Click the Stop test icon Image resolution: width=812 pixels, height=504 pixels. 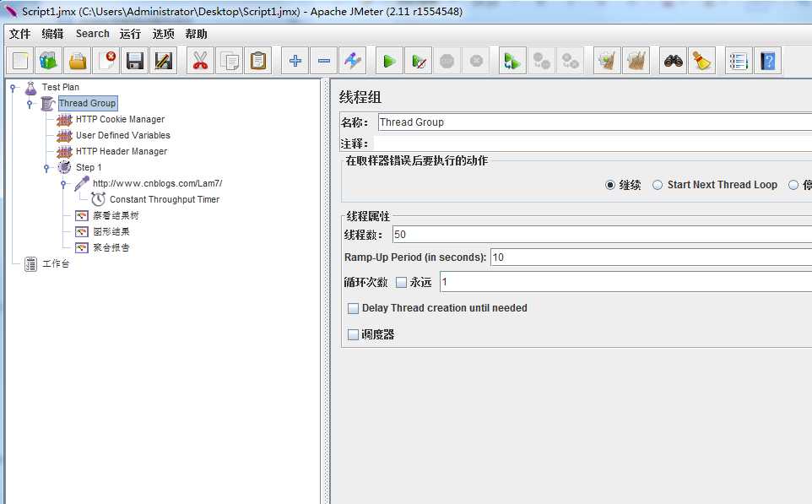pyautogui.click(x=447, y=61)
